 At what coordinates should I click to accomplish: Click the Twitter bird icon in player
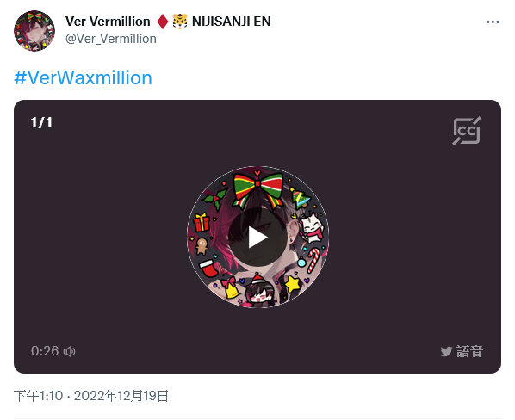446,351
